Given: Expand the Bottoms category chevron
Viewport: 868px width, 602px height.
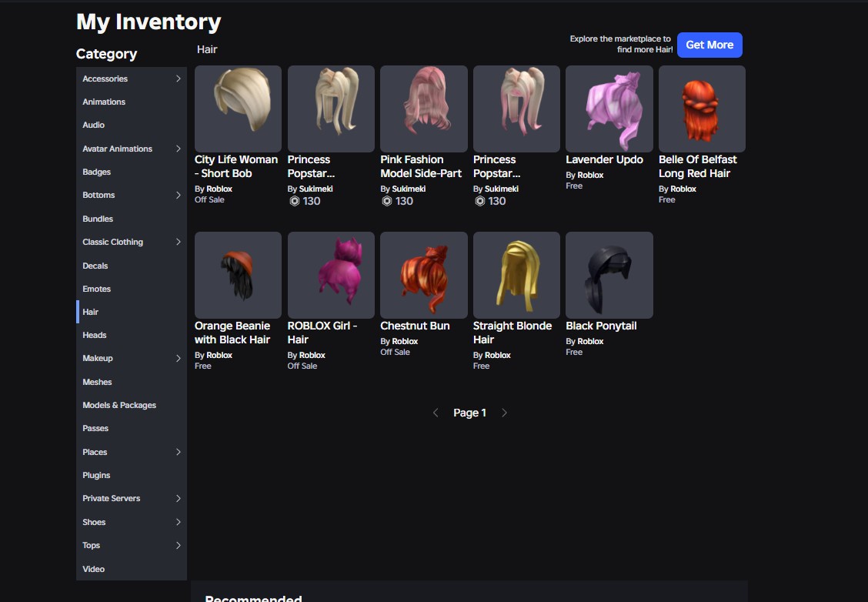Looking at the screenshot, I should point(179,195).
